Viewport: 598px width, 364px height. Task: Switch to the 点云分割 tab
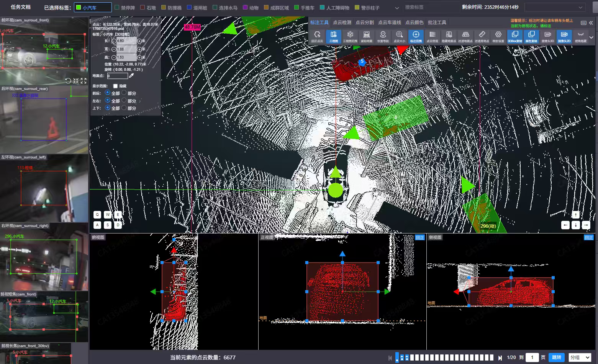tap(364, 23)
